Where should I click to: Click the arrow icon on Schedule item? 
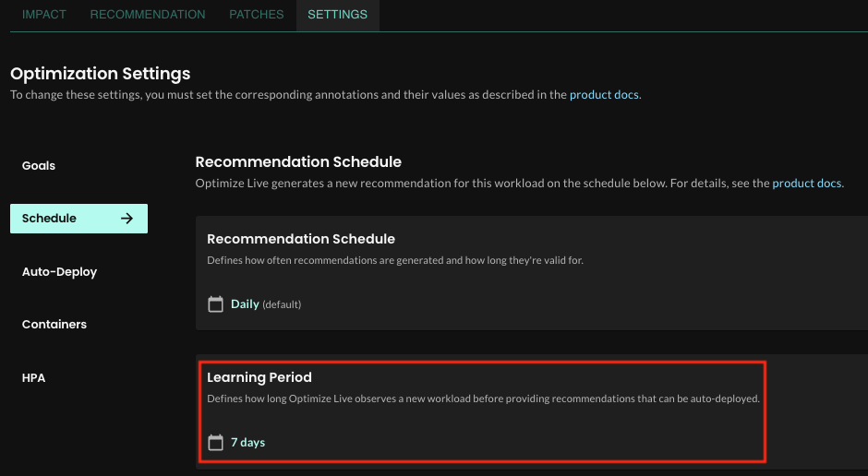point(127,219)
